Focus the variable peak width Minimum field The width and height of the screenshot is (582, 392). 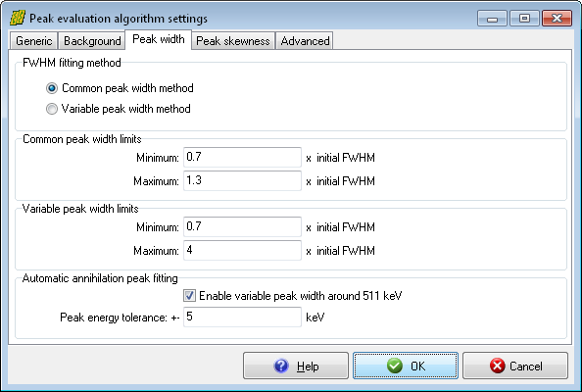(x=242, y=226)
